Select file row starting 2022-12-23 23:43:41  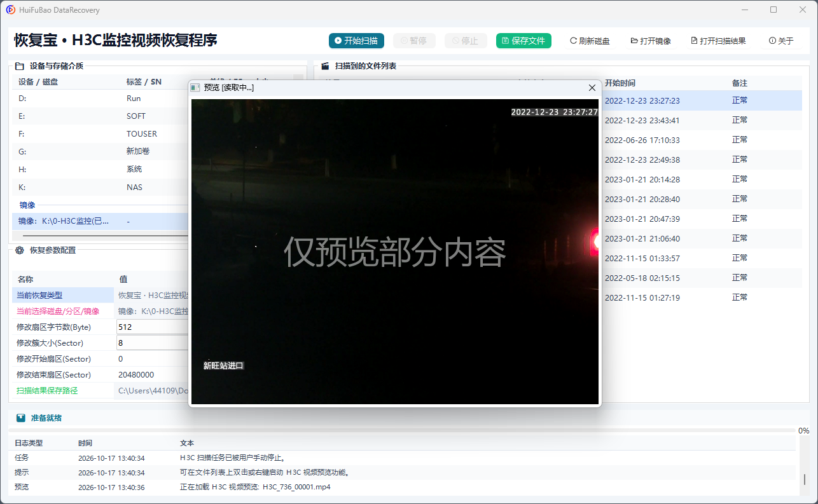(702, 120)
